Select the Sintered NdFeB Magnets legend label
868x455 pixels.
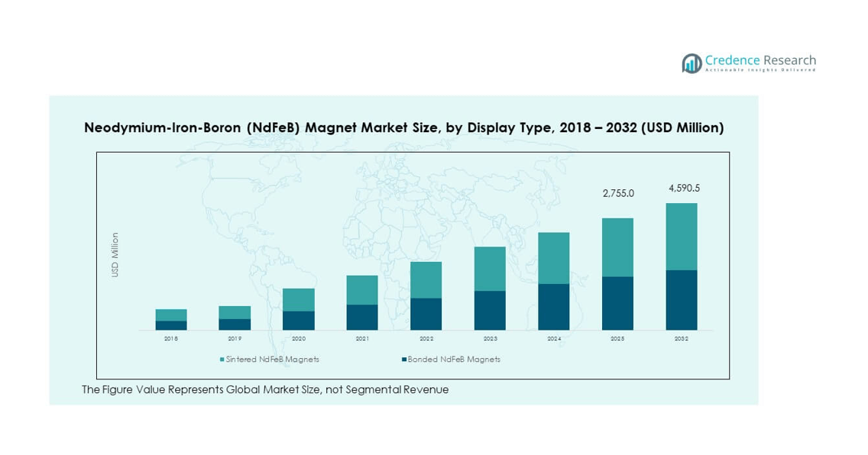coord(273,360)
